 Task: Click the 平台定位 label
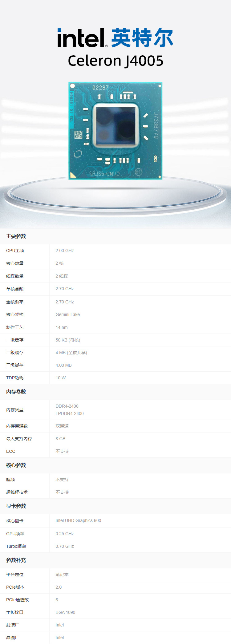(x=15, y=575)
